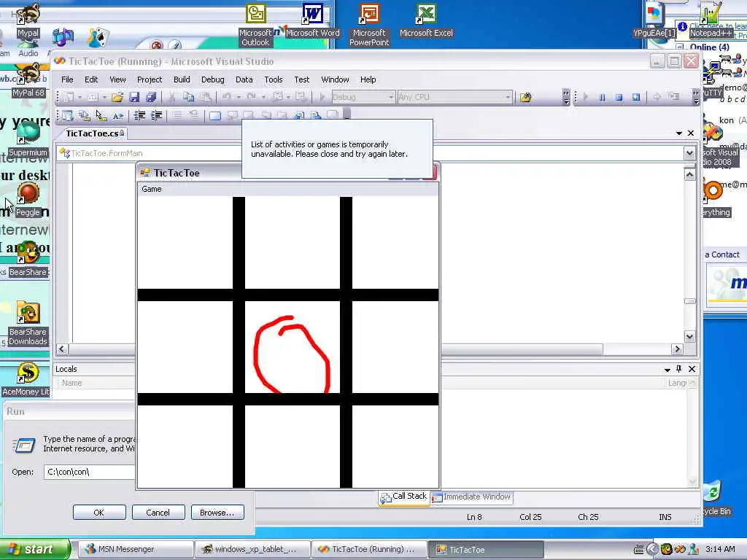
Task: Switch to windows_xp_tablet taskbar button
Action: click(252, 549)
